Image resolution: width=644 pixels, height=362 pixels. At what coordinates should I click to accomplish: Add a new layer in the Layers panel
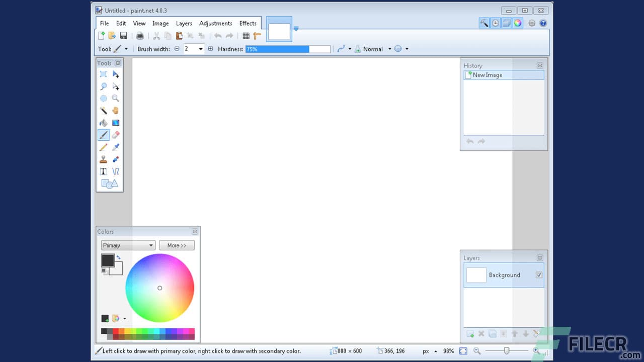tap(470, 333)
